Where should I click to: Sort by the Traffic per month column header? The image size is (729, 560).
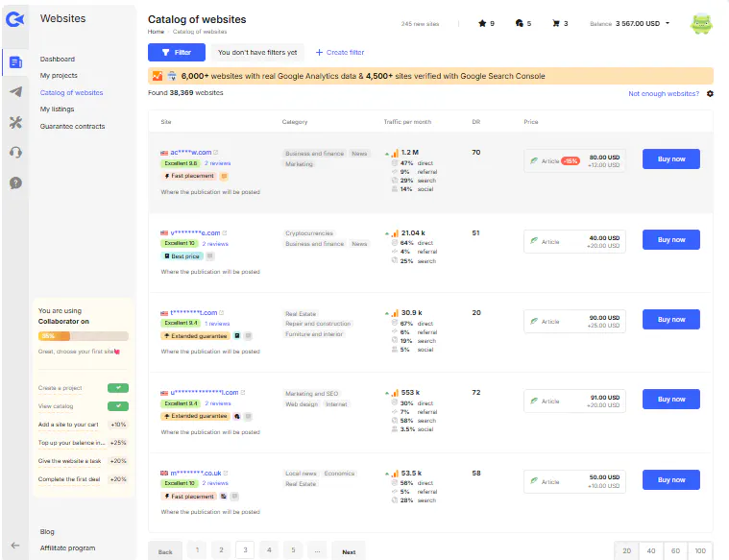pyautogui.click(x=407, y=121)
